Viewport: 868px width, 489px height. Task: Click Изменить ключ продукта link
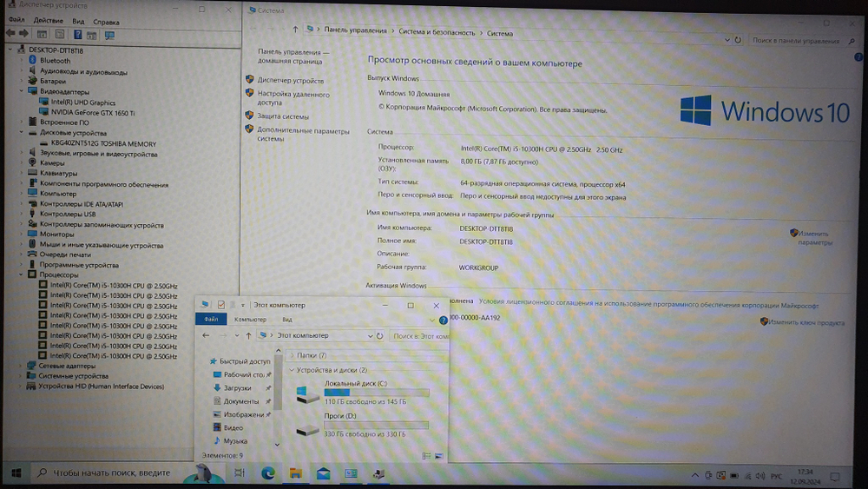point(806,322)
